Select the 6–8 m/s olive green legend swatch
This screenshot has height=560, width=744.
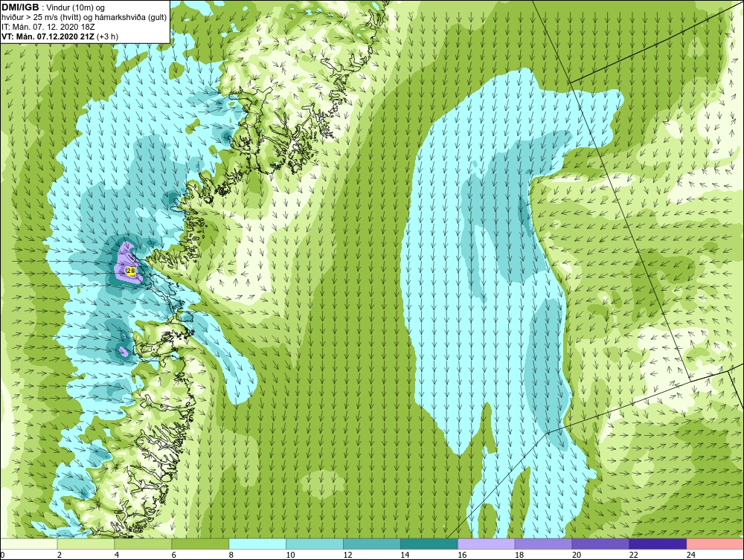coord(199,544)
